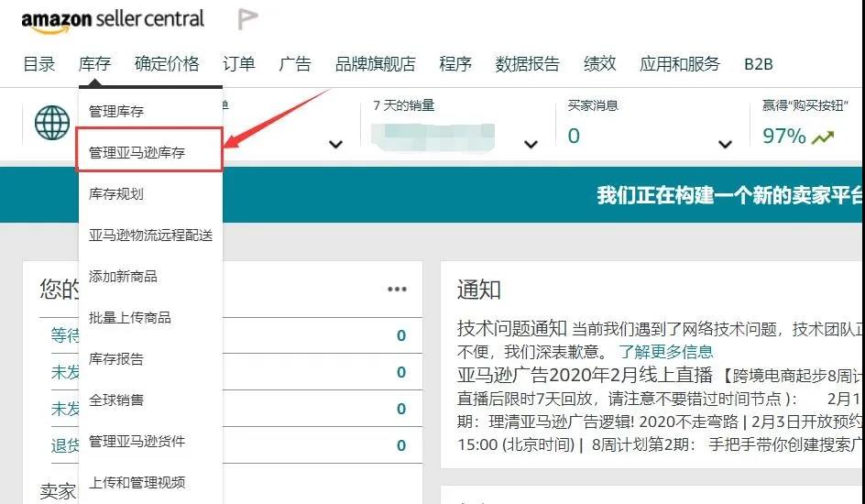Open 库存报告 from the menu
Image resolution: width=865 pixels, height=504 pixels.
coord(116,358)
